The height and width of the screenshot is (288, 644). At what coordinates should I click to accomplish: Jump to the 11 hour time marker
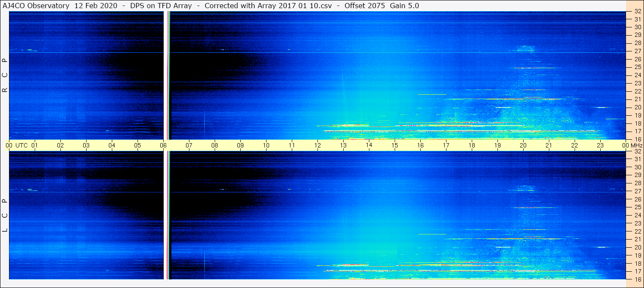pyautogui.click(x=292, y=145)
